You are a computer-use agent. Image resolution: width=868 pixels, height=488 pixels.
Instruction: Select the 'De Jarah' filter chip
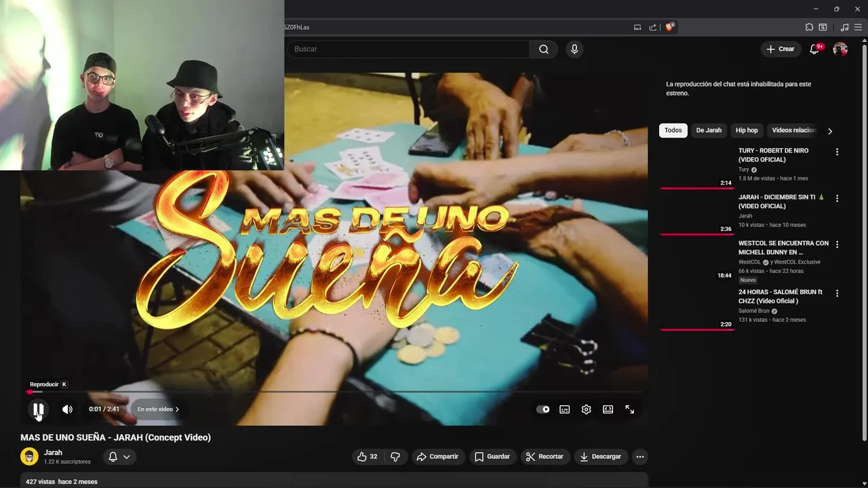(x=709, y=130)
